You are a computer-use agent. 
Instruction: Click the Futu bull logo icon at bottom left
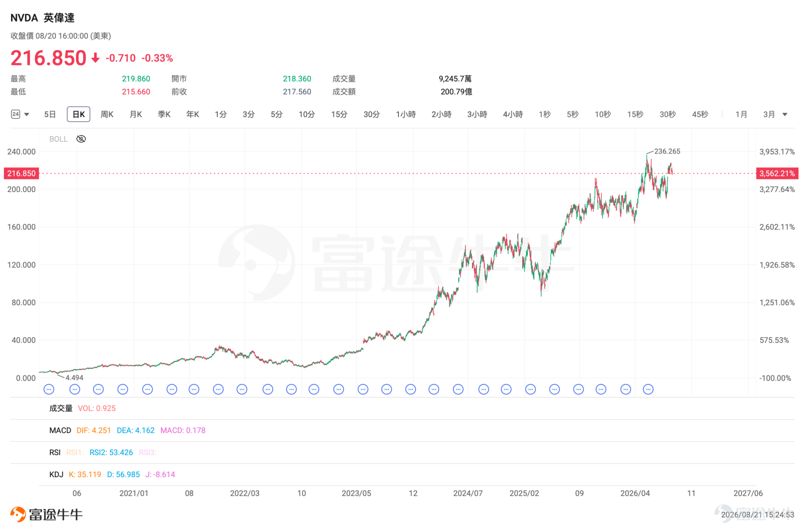(x=18, y=514)
